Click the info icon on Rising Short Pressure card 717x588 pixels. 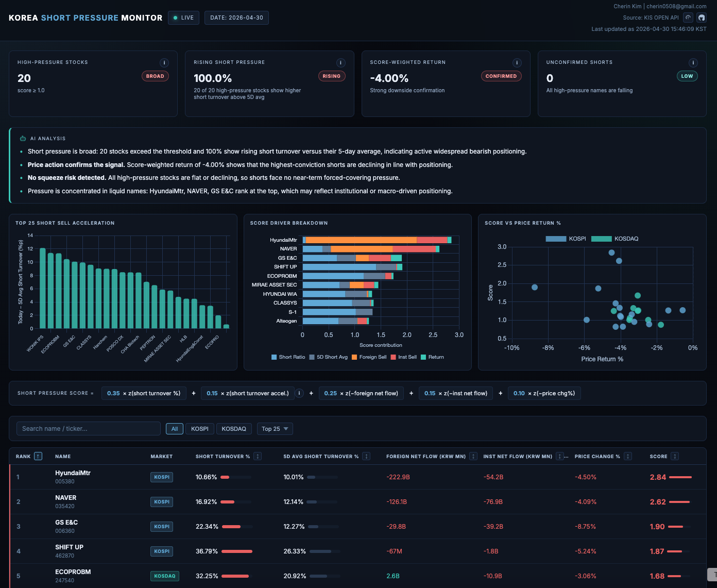click(x=340, y=63)
